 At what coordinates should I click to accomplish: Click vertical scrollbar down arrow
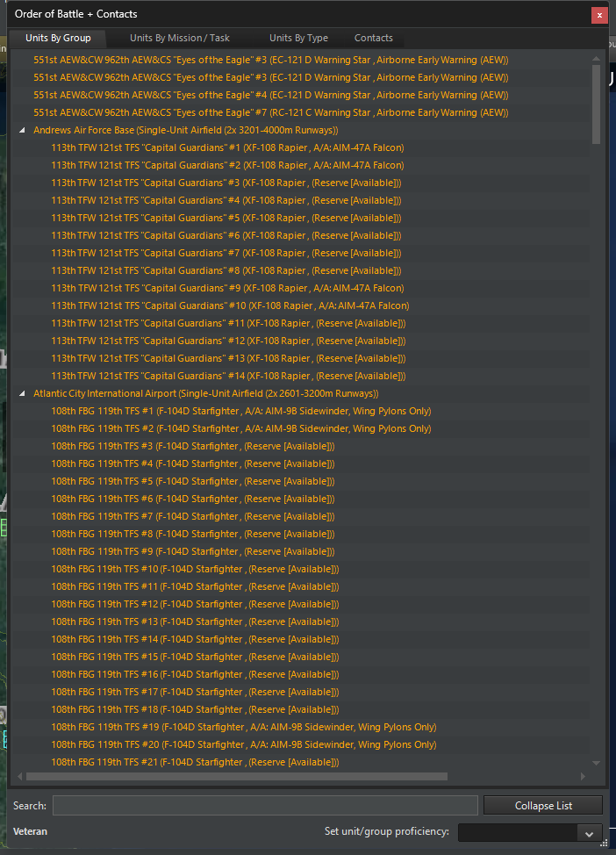(x=596, y=763)
